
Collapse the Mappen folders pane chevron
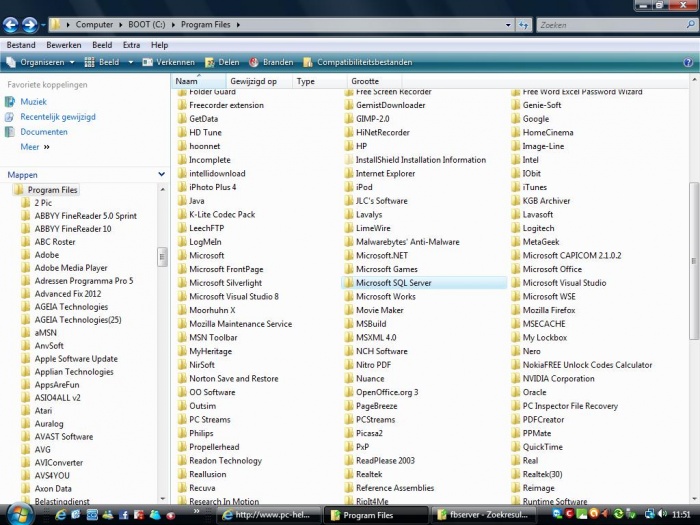point(162,174)
